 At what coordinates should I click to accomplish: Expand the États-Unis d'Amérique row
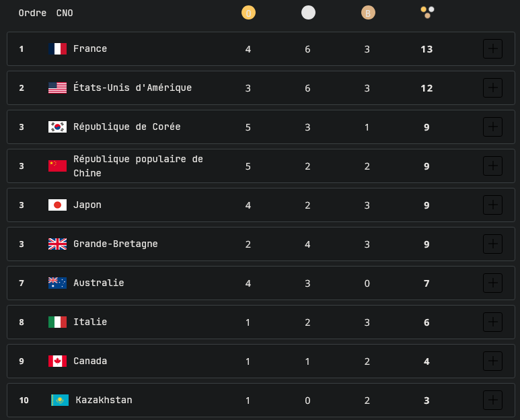[492, 88]
